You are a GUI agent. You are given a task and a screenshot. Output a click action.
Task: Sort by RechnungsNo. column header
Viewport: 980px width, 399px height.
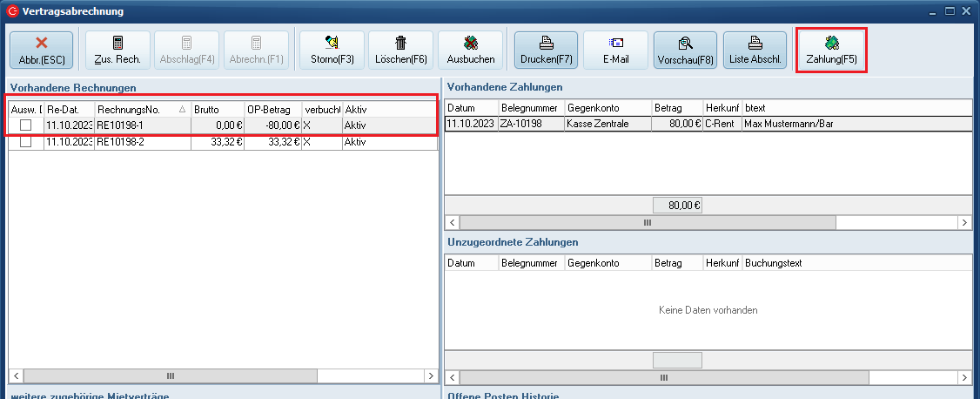(x=135, y=110)
